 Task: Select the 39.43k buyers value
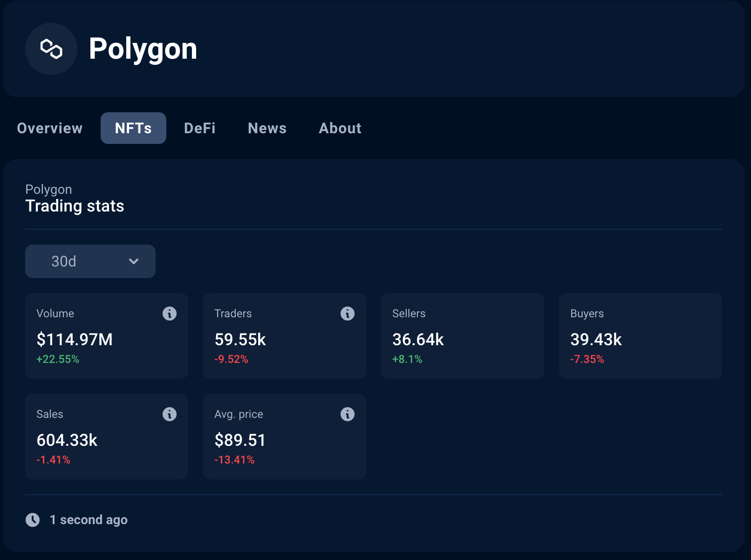pyautogui.click(x=596, y=340)
